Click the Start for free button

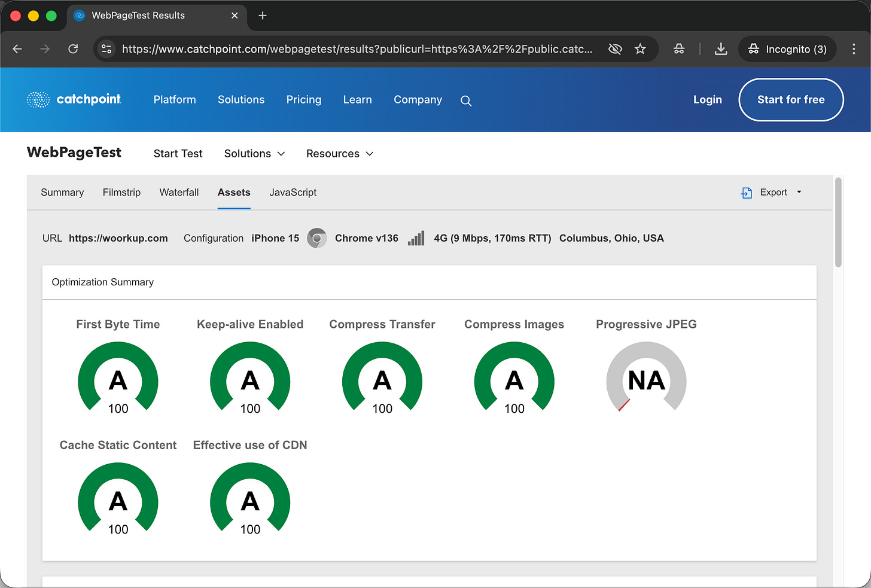coord(791,100)
